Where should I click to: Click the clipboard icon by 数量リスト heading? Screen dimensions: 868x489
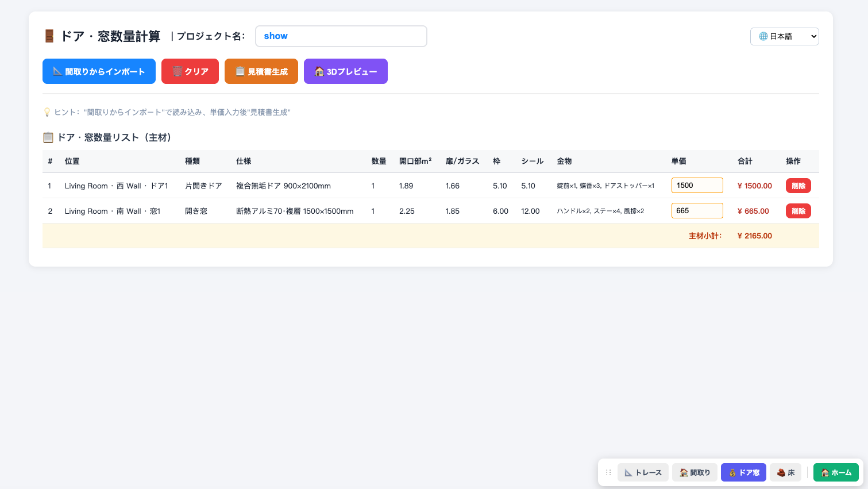coord(48,137)
